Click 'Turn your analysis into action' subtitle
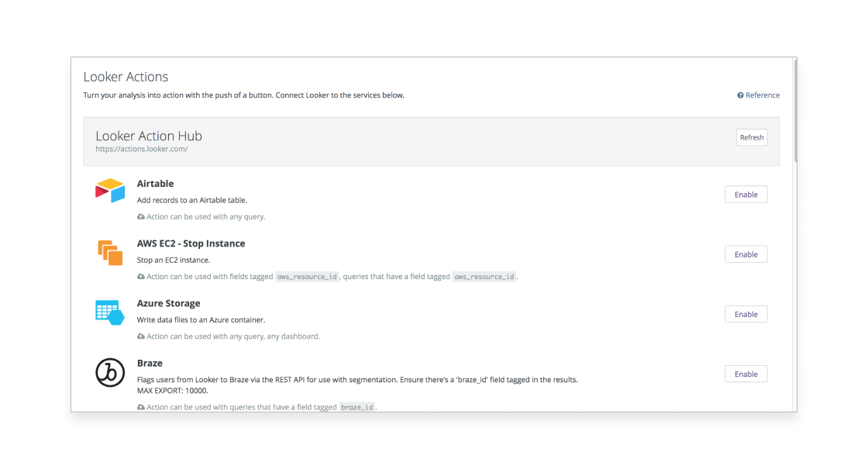 click(x=243, y=95)
